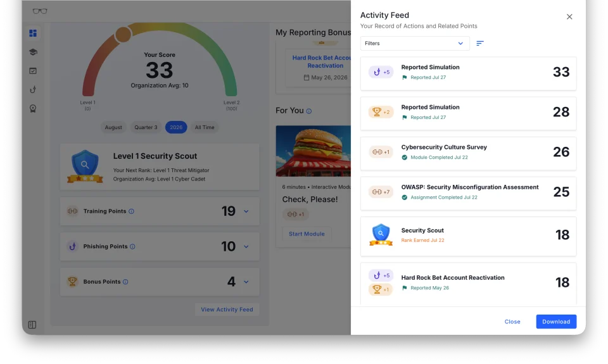Click the glasses logo icon

[40, 11]
